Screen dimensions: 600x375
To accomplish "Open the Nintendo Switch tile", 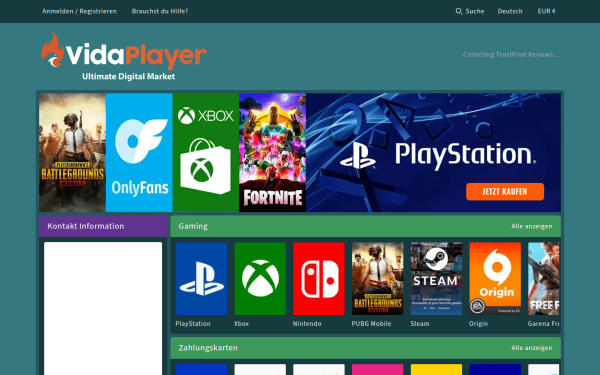I will (319, 279).
